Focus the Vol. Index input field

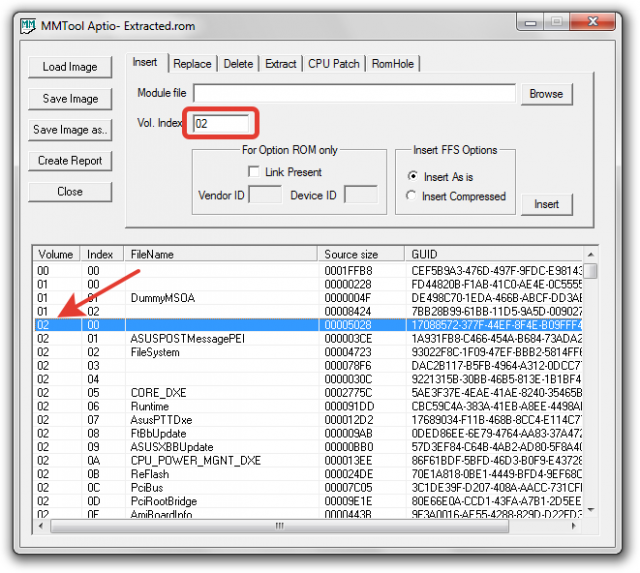click(x=221, y=123)
